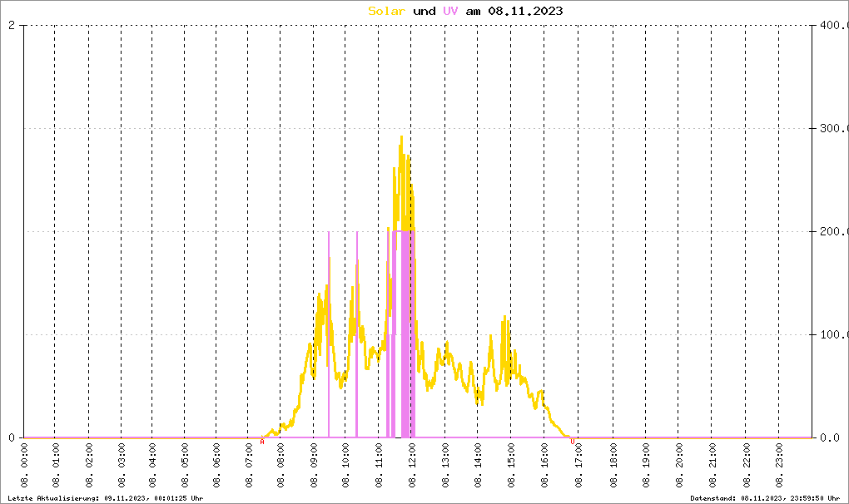Viewport: 849px width, 504px height.
Task: Select the date 08.11.2023 in the chart title
Action: [x=526, y=11]
